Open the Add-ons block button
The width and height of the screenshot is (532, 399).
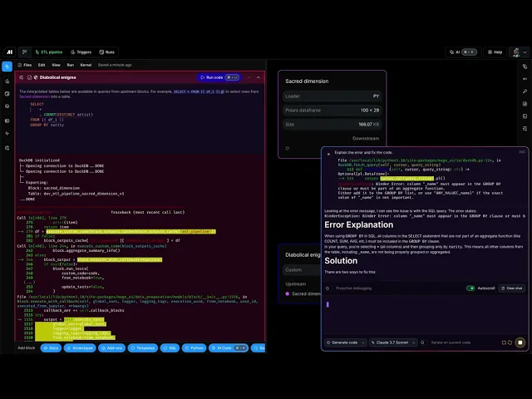pyautogui.click(x=111, y=348)
